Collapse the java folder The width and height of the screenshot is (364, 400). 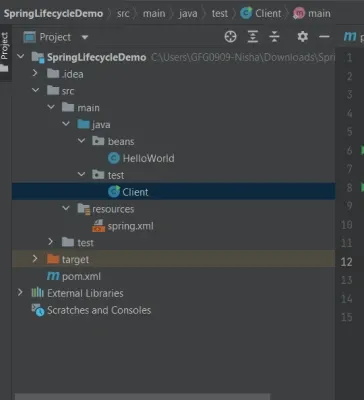tap(66, 124)
